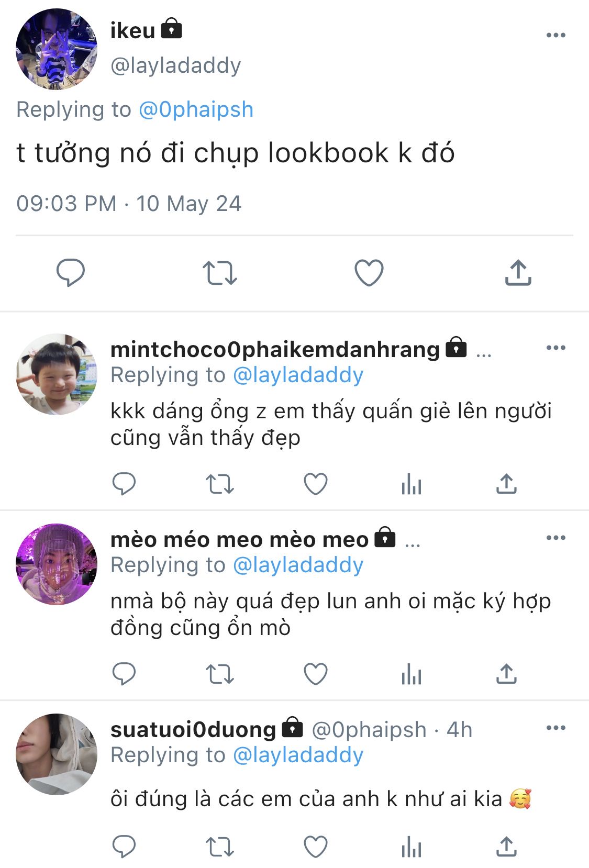Open suatuoi0duong's profile avatar
This screenshot has height=868, width=589.
(x=57, y=754)
